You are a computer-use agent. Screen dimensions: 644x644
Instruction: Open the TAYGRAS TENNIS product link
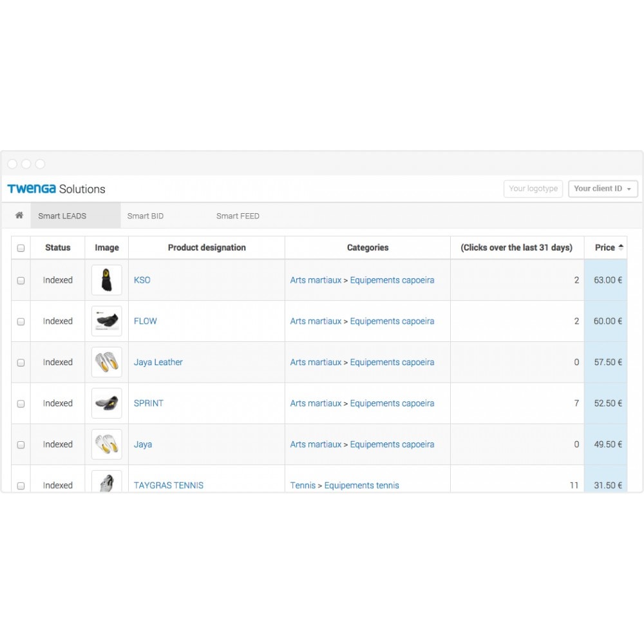pos(168,486)
